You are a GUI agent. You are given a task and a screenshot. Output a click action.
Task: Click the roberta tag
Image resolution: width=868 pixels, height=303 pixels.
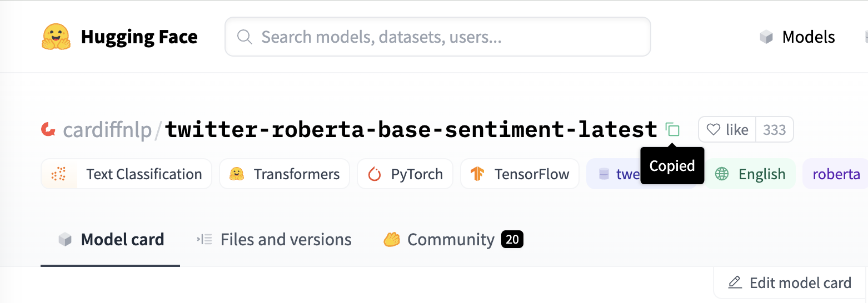pyautogui.click(x=835, y=174)
